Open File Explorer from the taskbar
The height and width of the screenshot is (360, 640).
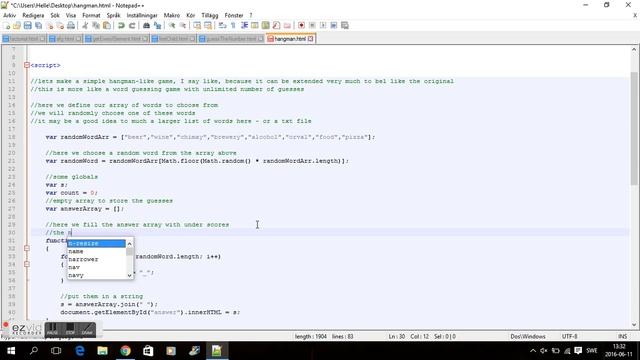pos(102,351)
